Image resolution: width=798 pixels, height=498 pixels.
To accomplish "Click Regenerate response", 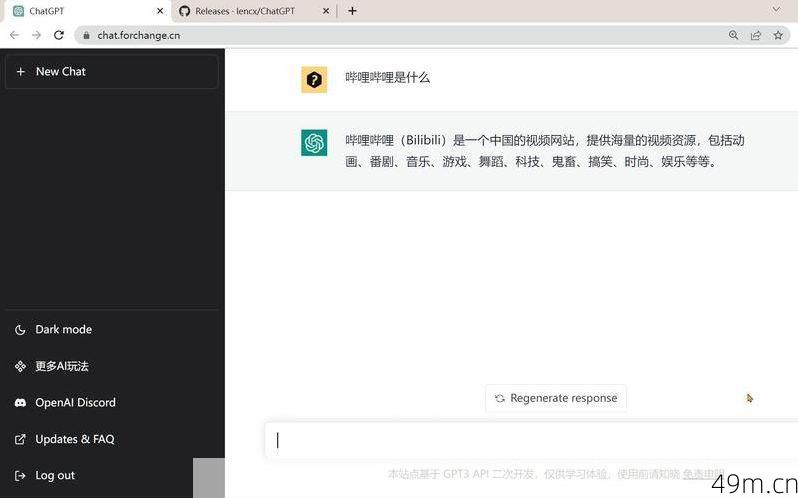I will pyautogui.click(x=556, y=398).
